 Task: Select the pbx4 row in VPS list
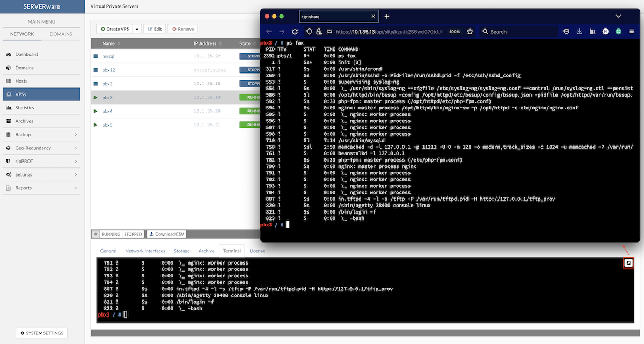click(x=107, y=111)
